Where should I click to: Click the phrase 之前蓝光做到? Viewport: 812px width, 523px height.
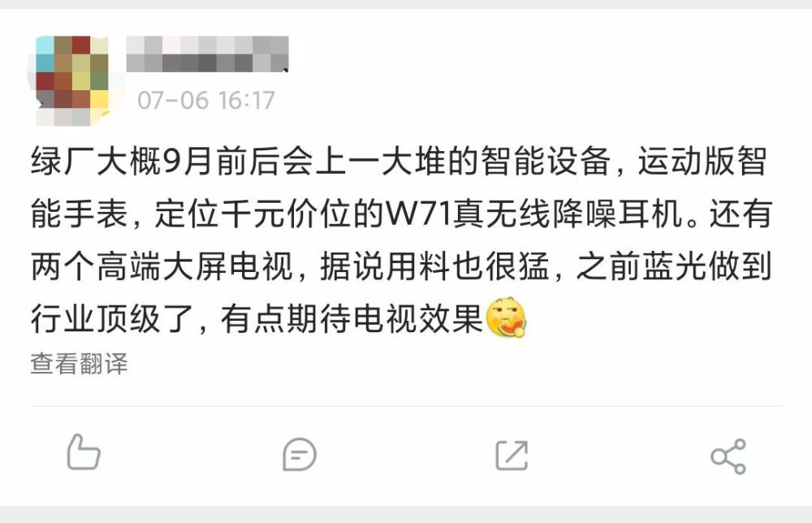[x=675, y=266]
